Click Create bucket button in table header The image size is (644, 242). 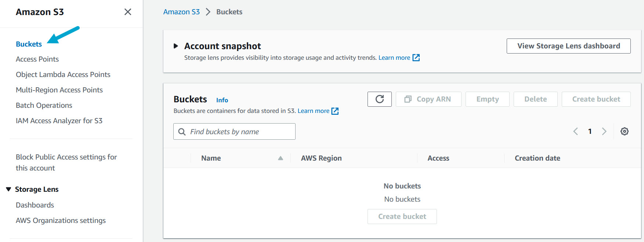pos(596,99)
